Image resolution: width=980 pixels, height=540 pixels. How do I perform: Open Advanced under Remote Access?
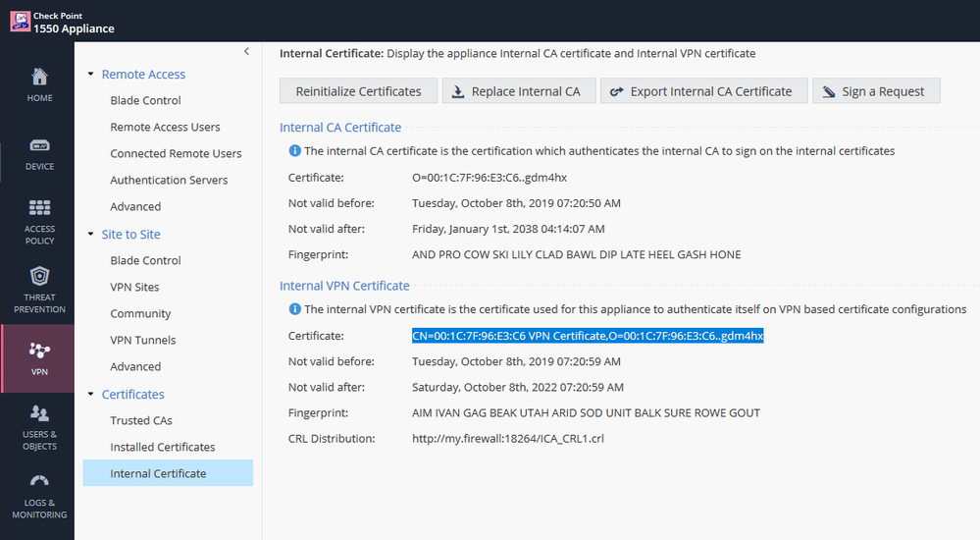click(135, 206)
